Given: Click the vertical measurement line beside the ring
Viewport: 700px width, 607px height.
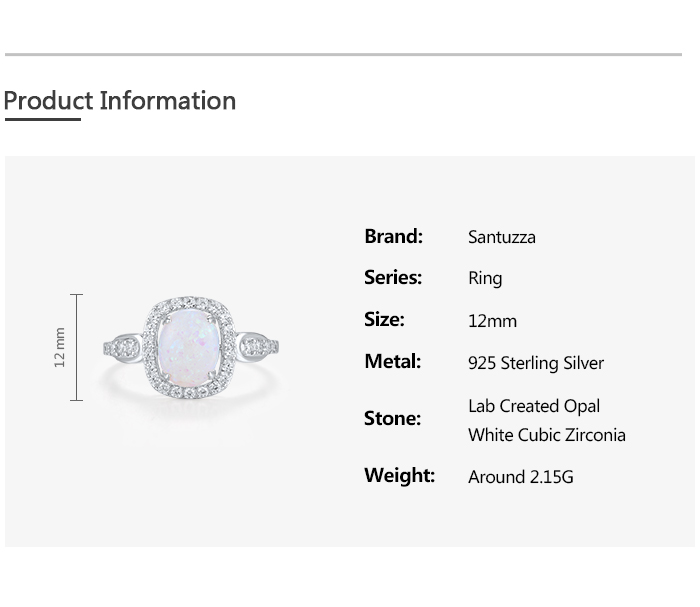Looking at the screenshot, I should [77, 347].
